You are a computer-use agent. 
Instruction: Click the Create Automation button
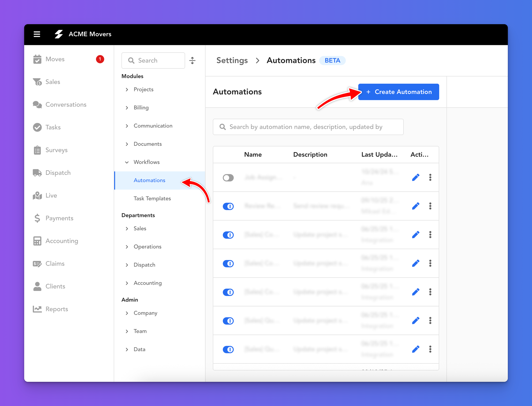[x=398, y=92]
